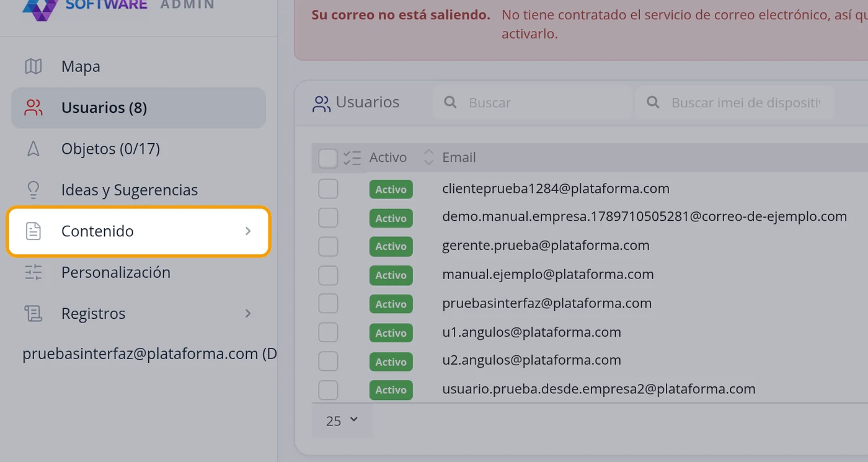Click the magnifier icon in Buscar field
The width and height of the screenshot is (868, 462).
click(451, 102)
